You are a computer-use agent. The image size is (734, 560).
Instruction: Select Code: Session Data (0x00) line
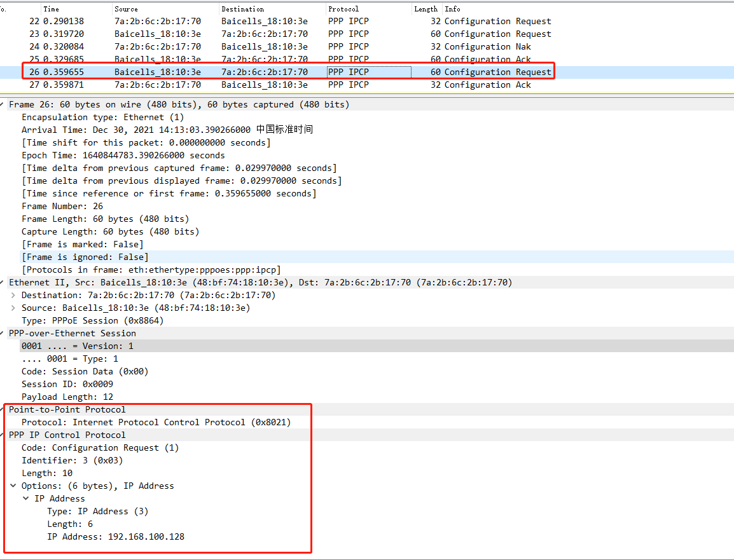85,371
